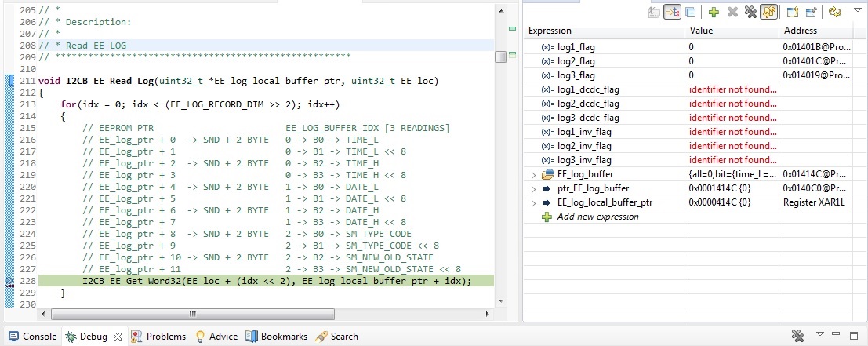The width and height of the screenshot is (868, 346).
Task: Click horizontal scrollbar left arrow
Action: [42, 314]
